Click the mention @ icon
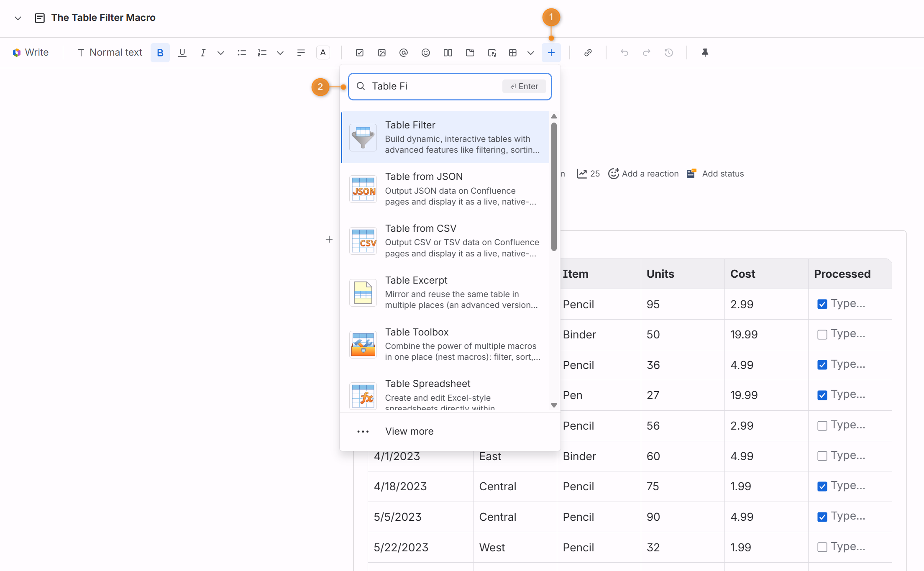The image size is (924, 571). (404, 53)
